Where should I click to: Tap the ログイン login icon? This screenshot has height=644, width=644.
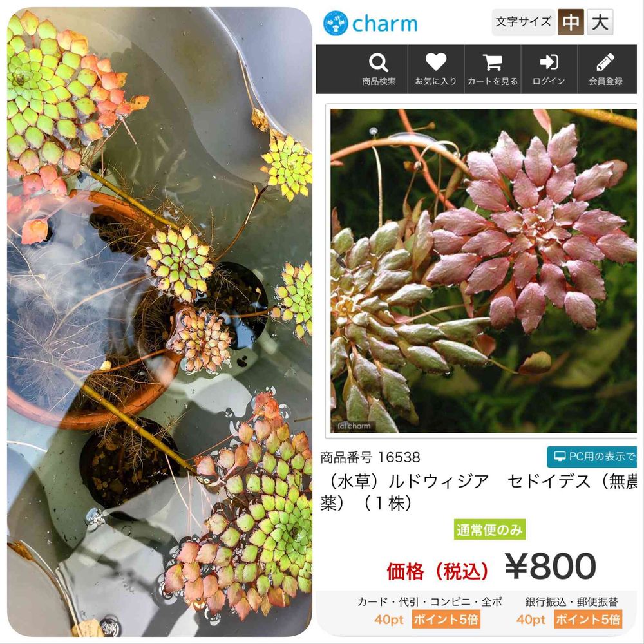[549, 62]
